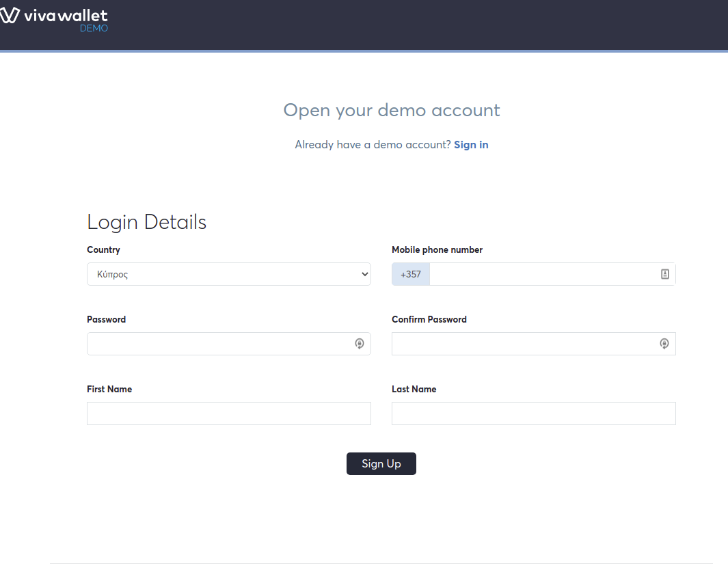Click the Open your demo account title

(391, 110)
